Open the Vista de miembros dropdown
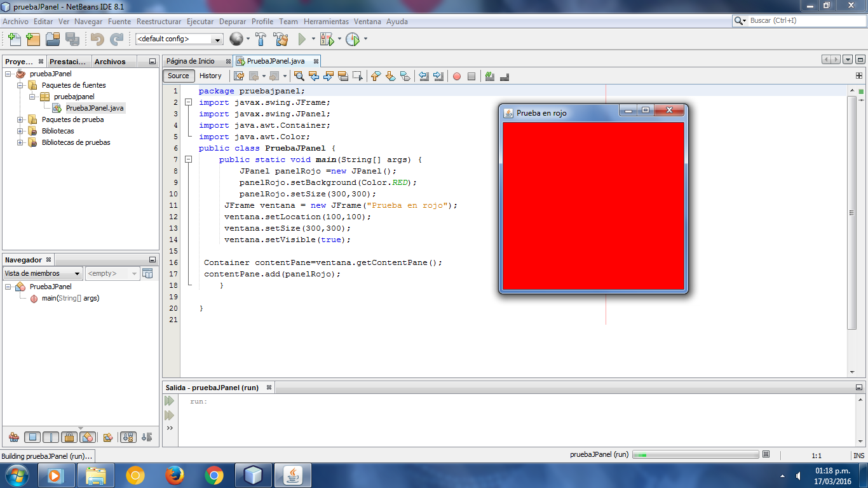The height and width of the screenshot is (488, 868). coord(43,273)
